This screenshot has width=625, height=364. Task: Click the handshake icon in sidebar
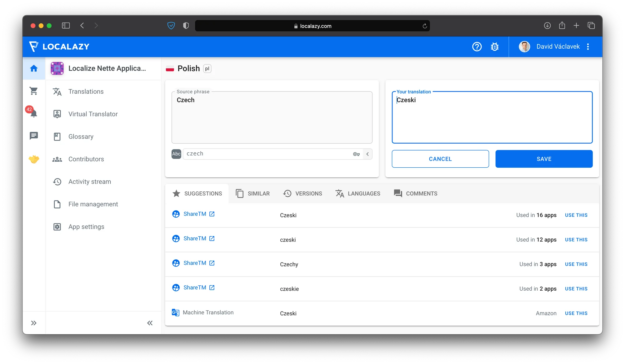coord(33,159)
